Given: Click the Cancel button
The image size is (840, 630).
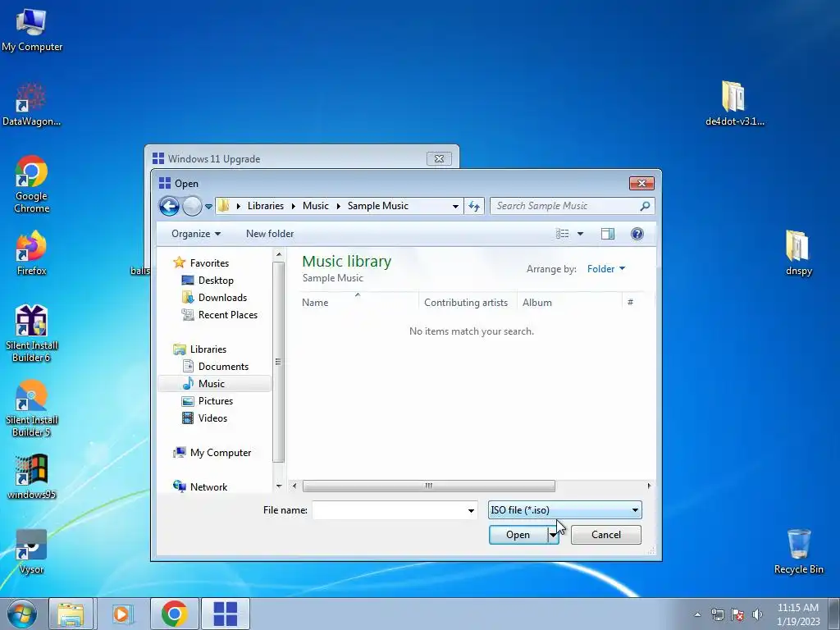Looking at the screenshot, I should [606, 535].
